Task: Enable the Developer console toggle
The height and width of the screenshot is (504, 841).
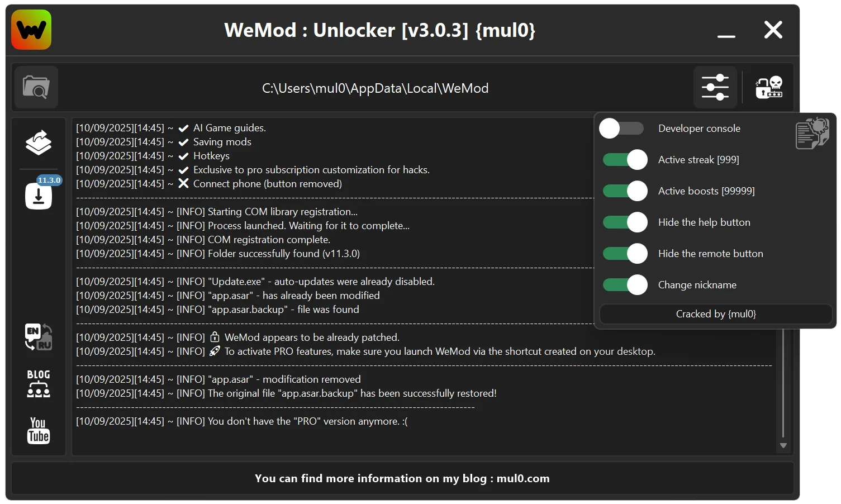Action: pyautogui.click(x=621, y=128)
